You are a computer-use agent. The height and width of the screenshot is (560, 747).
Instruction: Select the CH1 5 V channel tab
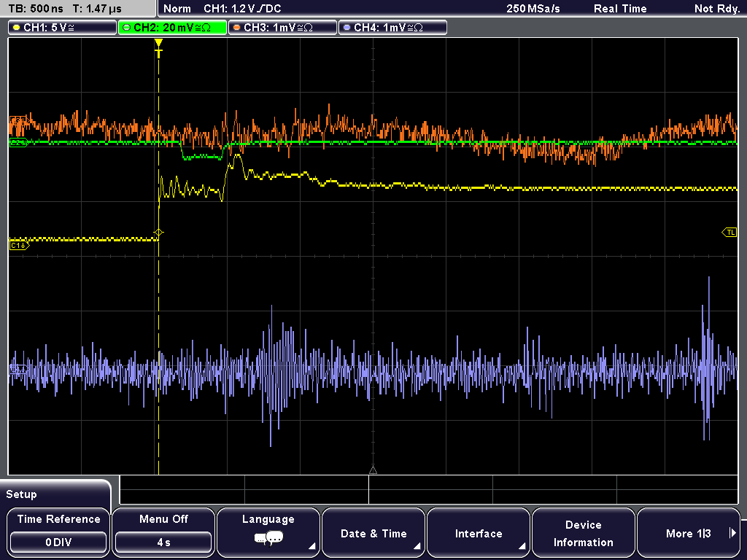pyautogui.click(x=63, y=28)
